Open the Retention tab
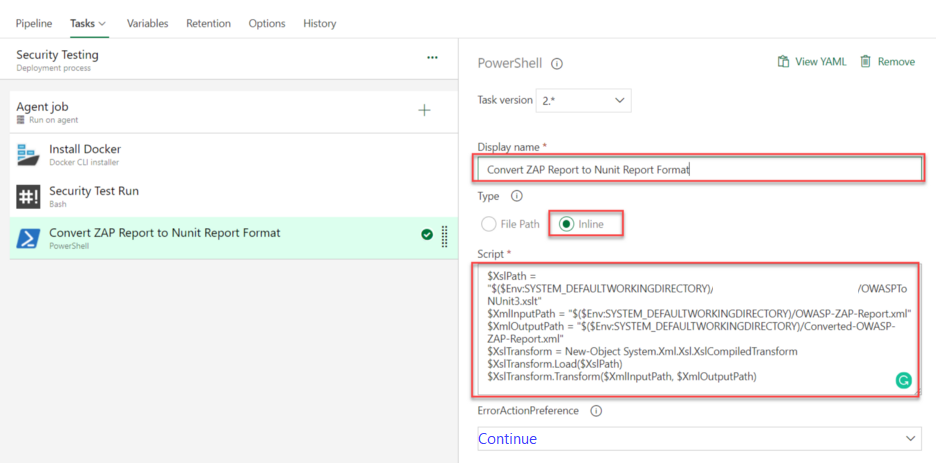936x463 pixels. point(208,23)
